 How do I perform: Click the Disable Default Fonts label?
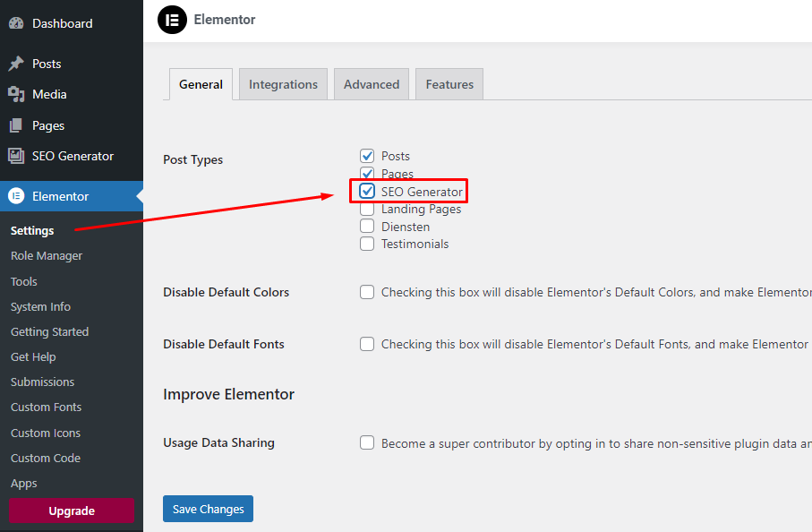click(224, 344)
